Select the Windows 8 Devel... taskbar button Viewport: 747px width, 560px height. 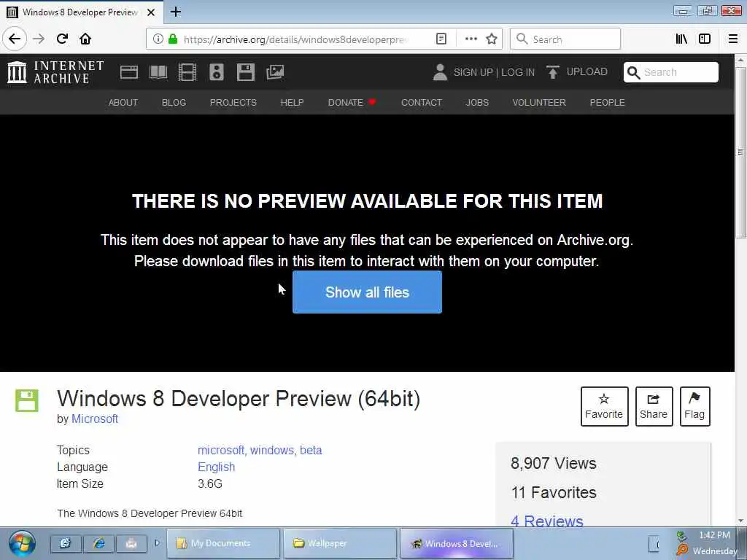457,543
